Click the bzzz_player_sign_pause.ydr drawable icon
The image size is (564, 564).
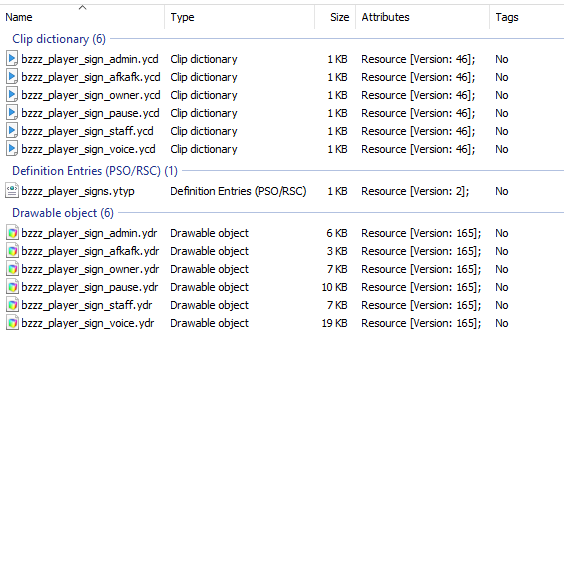[12, 287]
